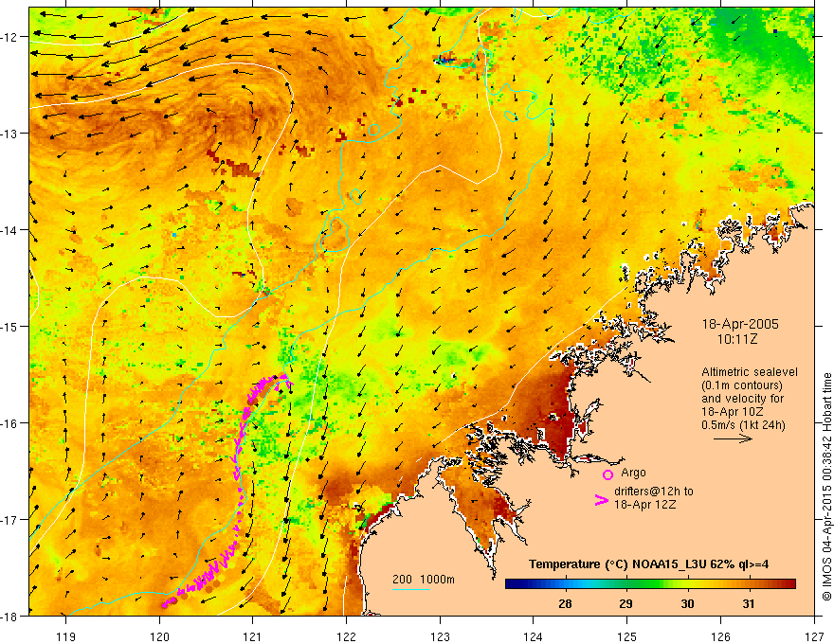This screenshot has height=644, width=834.
Task: Click the '18-Apr-2005' date label
Action: point(740,324)
